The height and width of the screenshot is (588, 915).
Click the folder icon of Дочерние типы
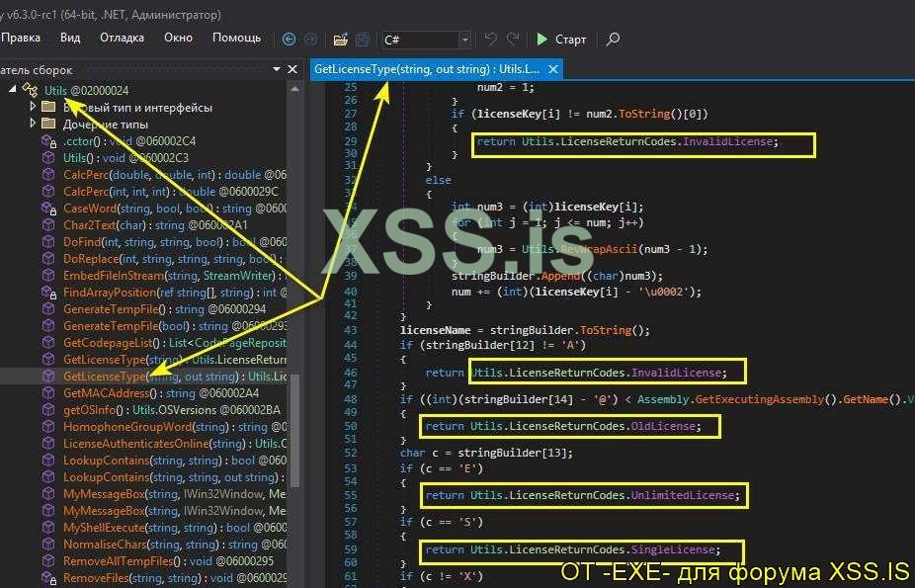point(48,124)
